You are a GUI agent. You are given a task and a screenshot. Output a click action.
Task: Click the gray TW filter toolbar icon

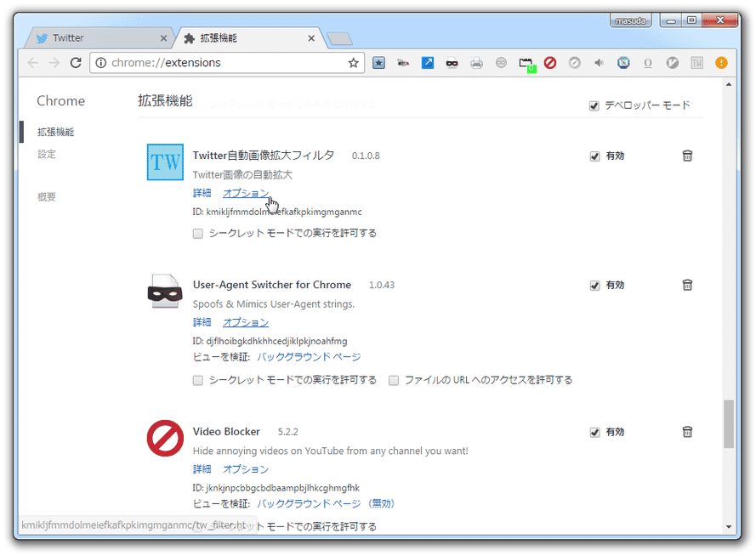[x=696, y=63]
